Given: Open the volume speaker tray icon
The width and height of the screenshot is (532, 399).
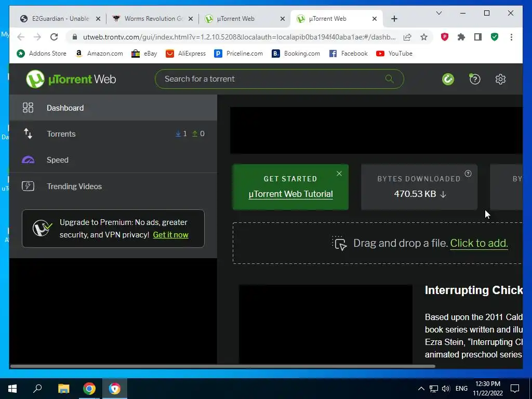Looking at the screenshot, I should click(446, 389).
